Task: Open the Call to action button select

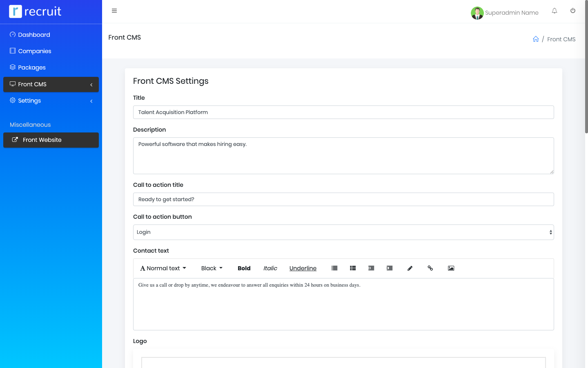Action: (343, 232)
